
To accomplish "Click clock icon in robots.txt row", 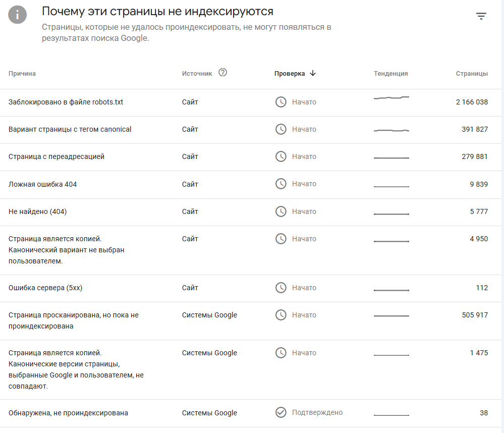I will point(281,102).
